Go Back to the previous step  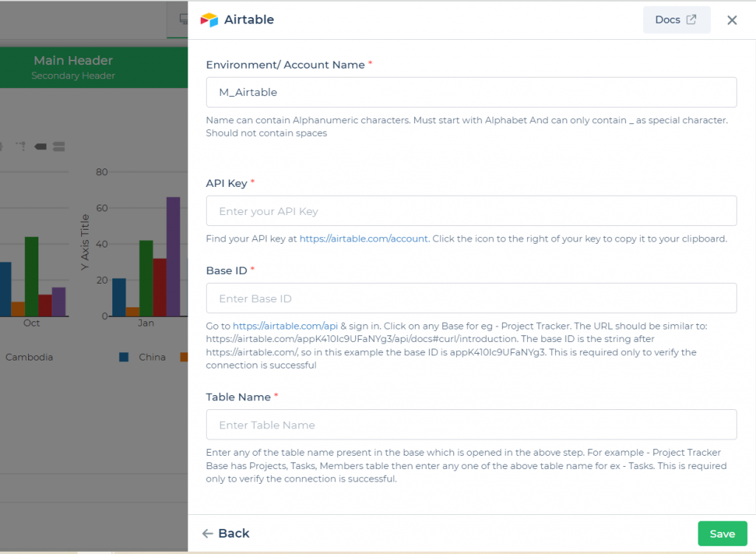point(225,533)
